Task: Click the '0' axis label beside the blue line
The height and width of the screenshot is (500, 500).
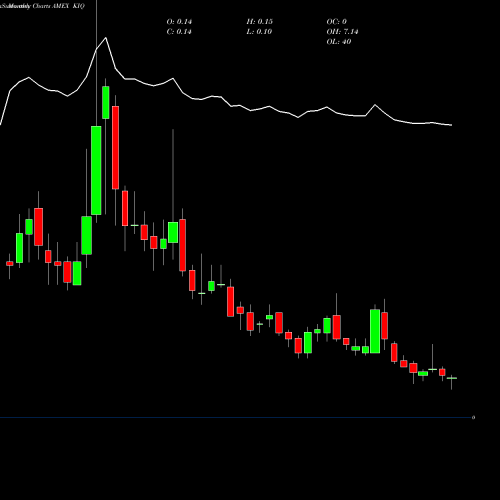Action: (473, 417)
